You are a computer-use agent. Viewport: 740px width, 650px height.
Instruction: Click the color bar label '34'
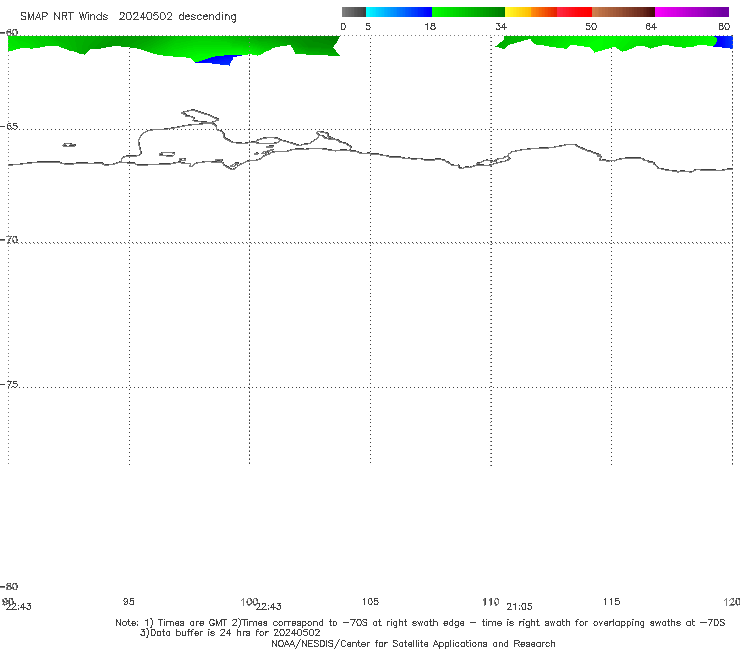click(x=501, y=27)
